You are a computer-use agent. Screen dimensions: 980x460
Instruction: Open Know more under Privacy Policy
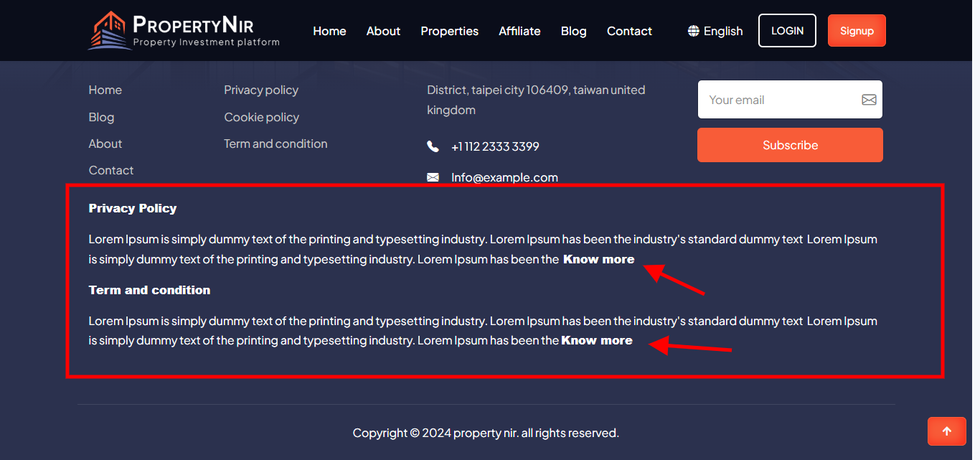[x=598, y=259]
